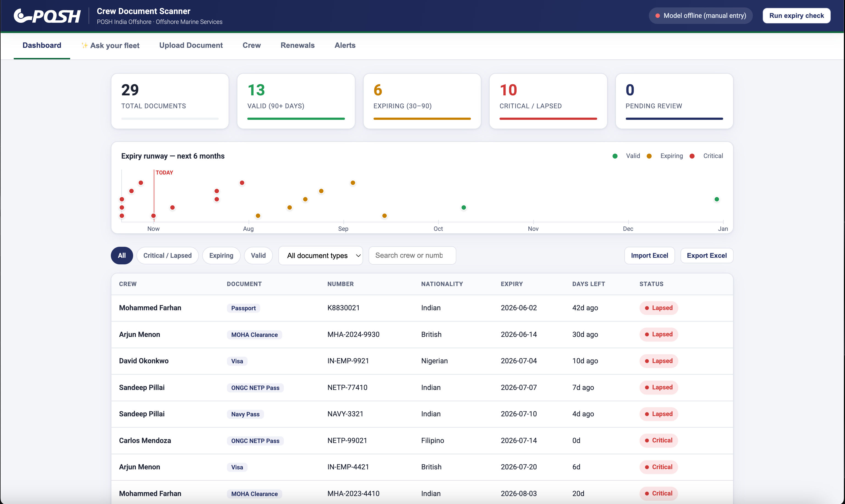Sort by the EXPIRY column header
Image resolution: width=845 pixels, height=504 pixels.
point(512,284)
